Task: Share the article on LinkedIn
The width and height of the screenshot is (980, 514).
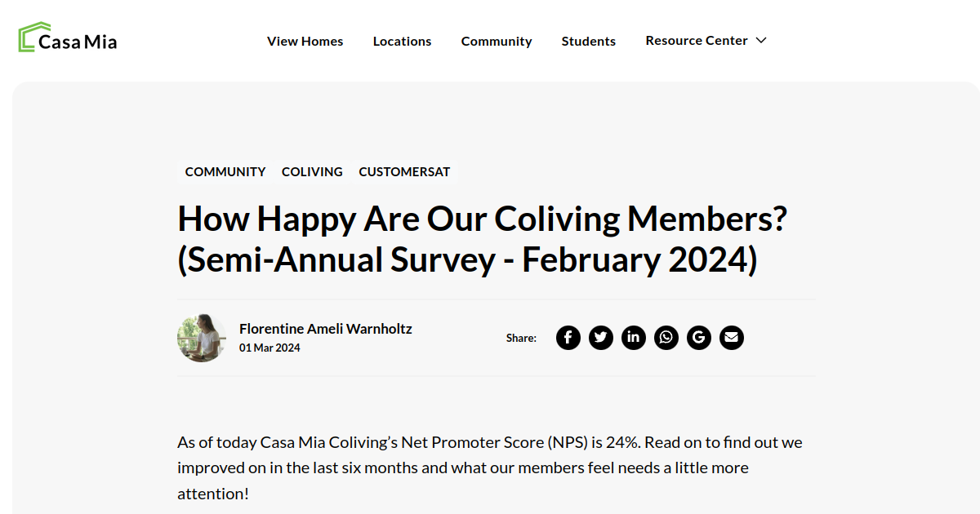Action: click(x=634, y=338)
